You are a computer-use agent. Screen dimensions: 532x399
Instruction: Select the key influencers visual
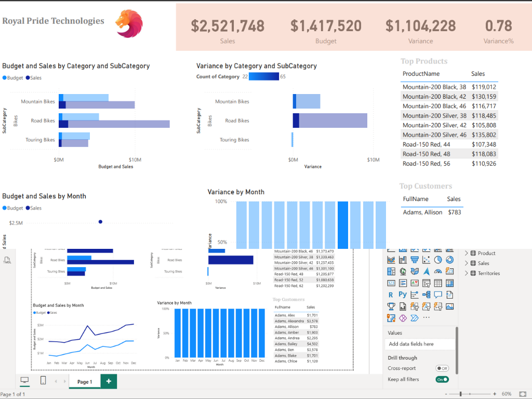[415, 295]
